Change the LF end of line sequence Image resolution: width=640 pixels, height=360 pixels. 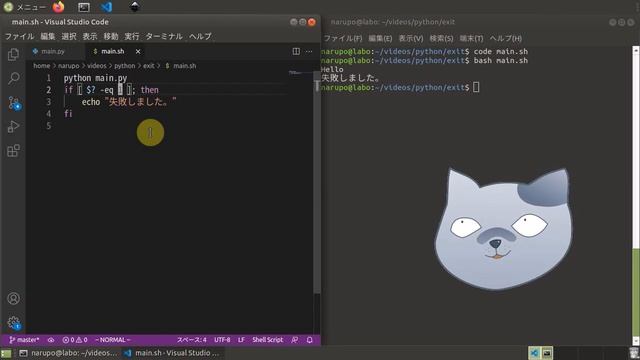241,340
